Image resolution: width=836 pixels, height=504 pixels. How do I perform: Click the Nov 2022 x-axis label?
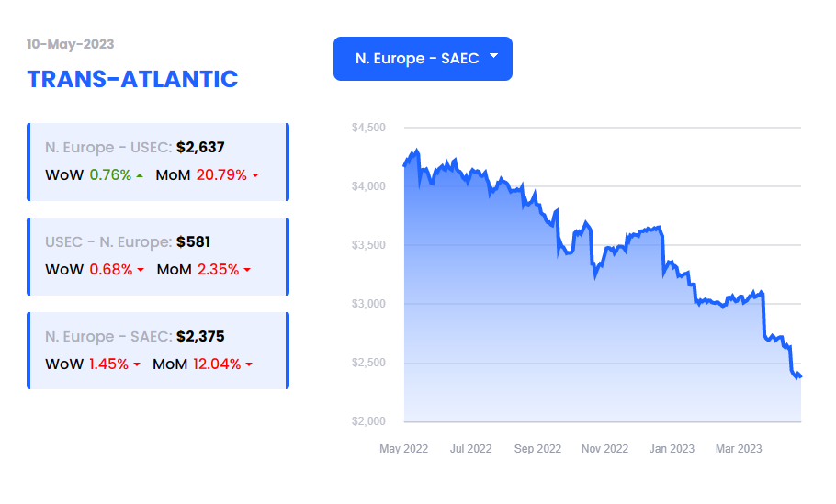click(604, 449)
